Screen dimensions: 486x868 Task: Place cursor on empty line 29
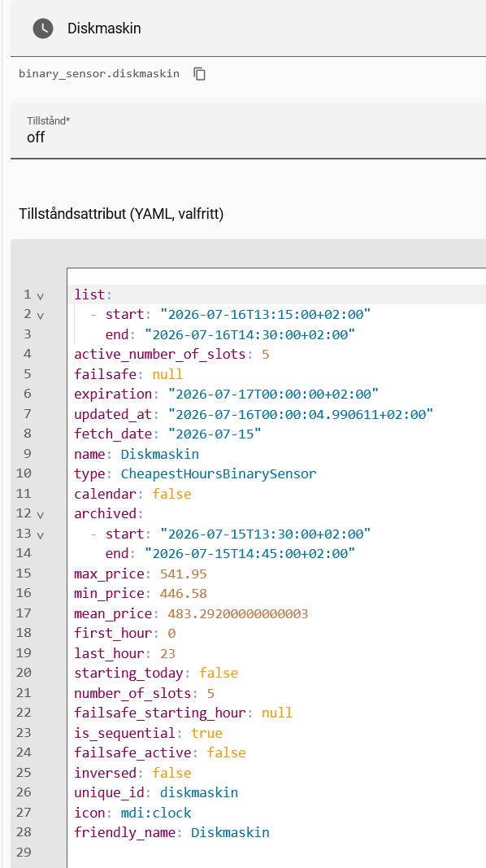pos(276,852)
